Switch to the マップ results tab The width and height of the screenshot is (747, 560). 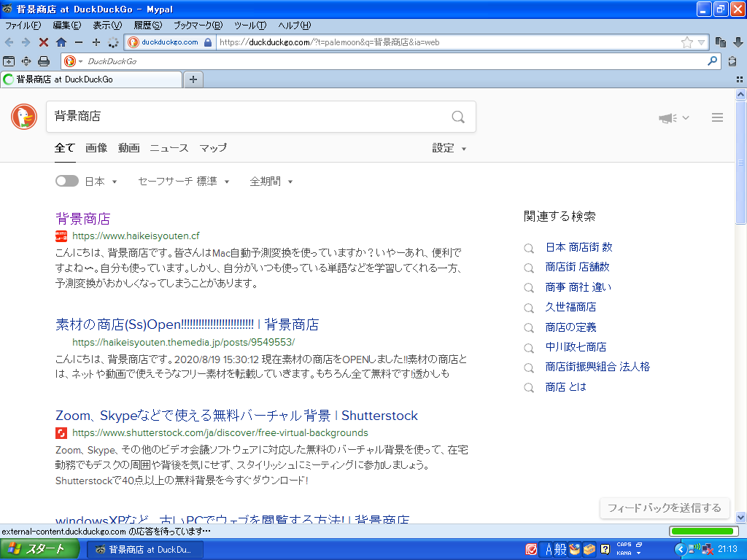pyautogui.click(x=213, y=148)
